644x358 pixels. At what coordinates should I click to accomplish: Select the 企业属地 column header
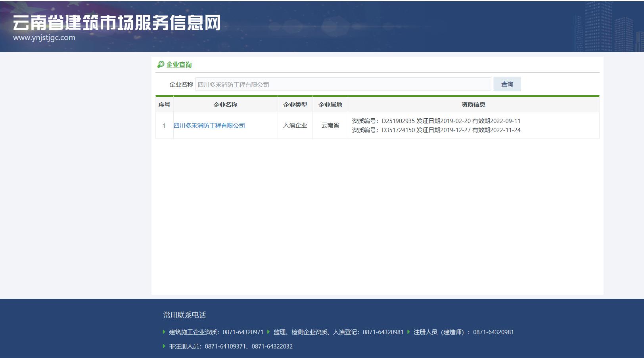click(330, 105)
